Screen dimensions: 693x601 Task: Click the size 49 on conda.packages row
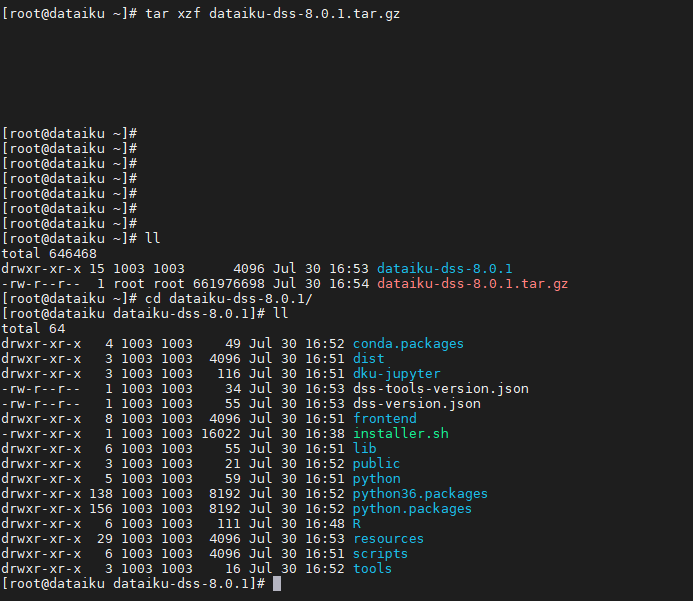click(x=232, y=344)
